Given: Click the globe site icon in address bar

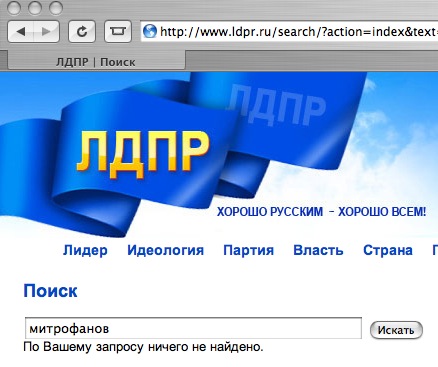Looking at the screenshot, I should coord(150,31).
